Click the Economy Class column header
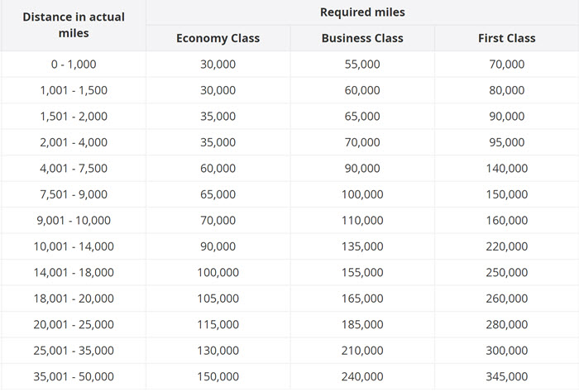 218,38
